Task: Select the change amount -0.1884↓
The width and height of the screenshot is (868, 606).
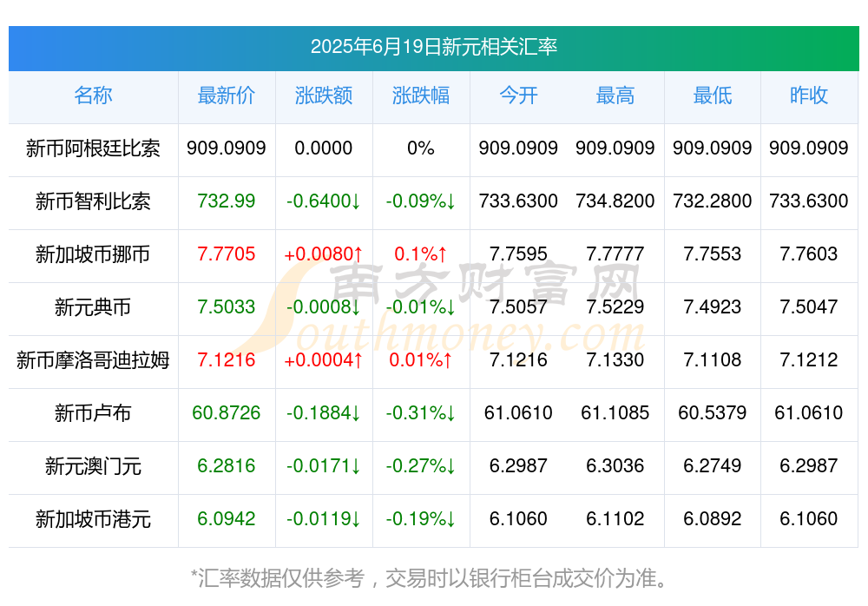Action: (x=323, y=412)
